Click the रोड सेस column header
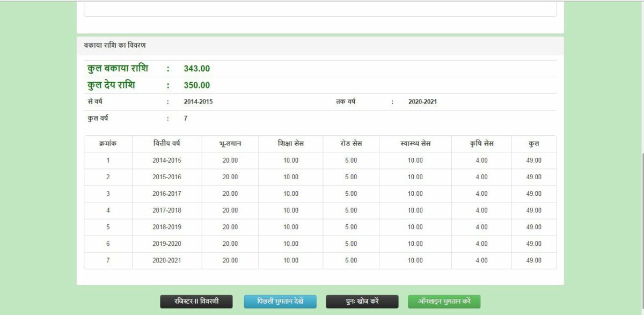644x315 pixels. coord(352,143)
